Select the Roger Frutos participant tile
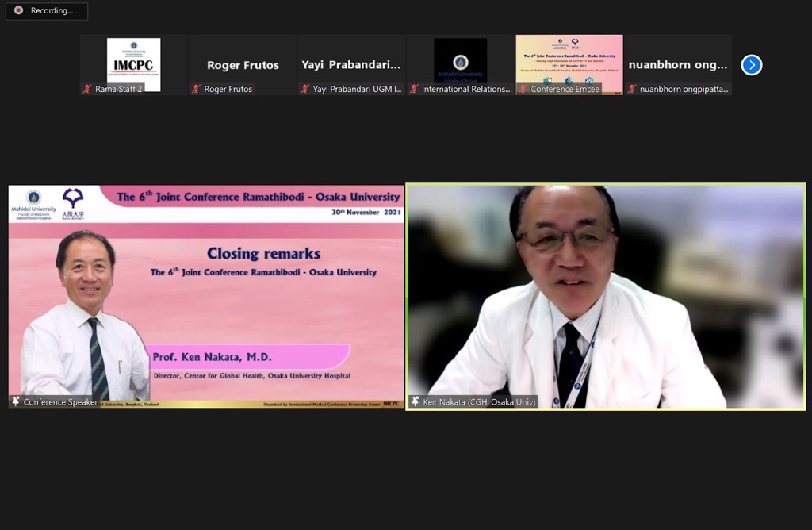 coord(242,63)
